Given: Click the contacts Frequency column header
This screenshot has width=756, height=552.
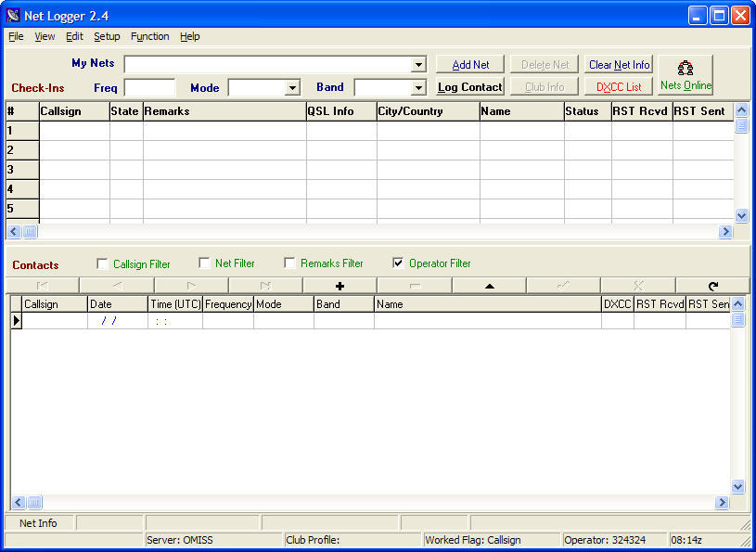Looking at the screenshot, I should [x=228, y=304].
